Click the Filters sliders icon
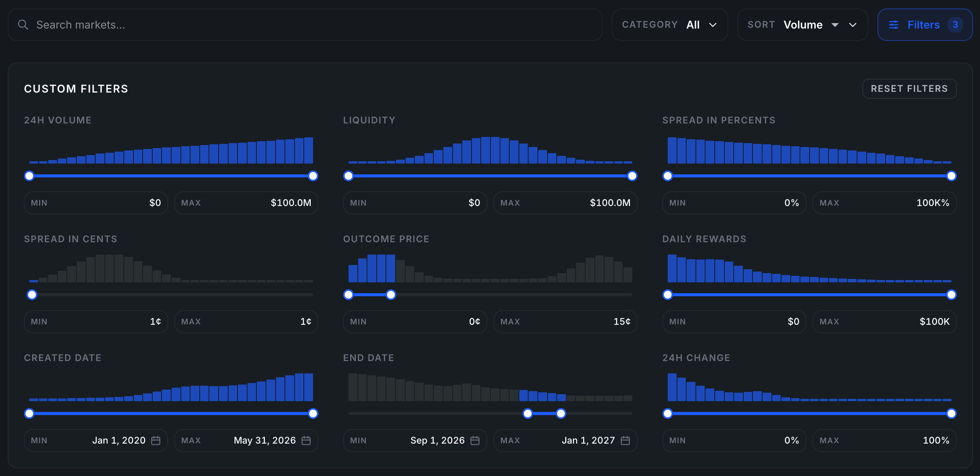Image resolution: width=980 pixels, height=476 pixels. (x=893, y=25)
